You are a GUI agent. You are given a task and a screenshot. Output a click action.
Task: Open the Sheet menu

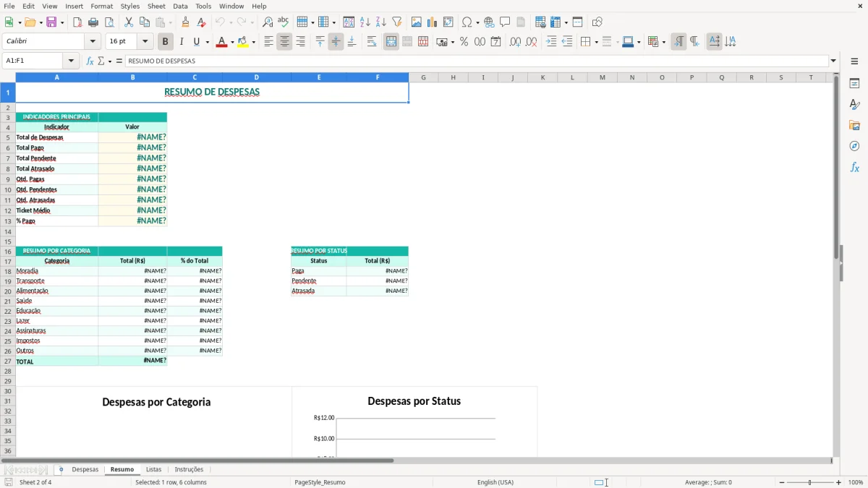click(x=156, y=6)
